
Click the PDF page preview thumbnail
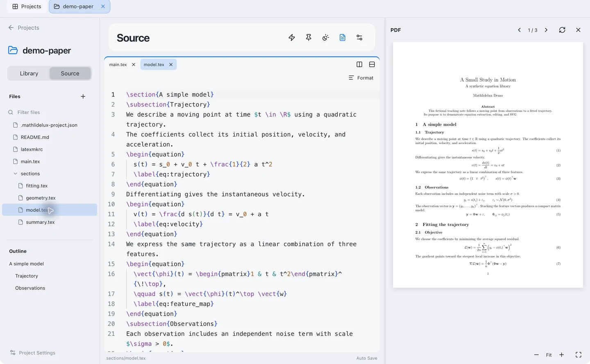488,165
